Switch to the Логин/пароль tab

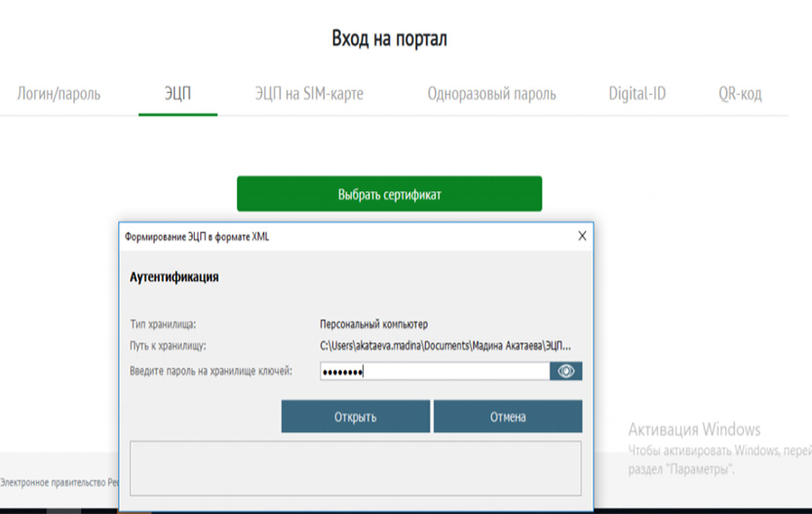click(x=58, y=95)
